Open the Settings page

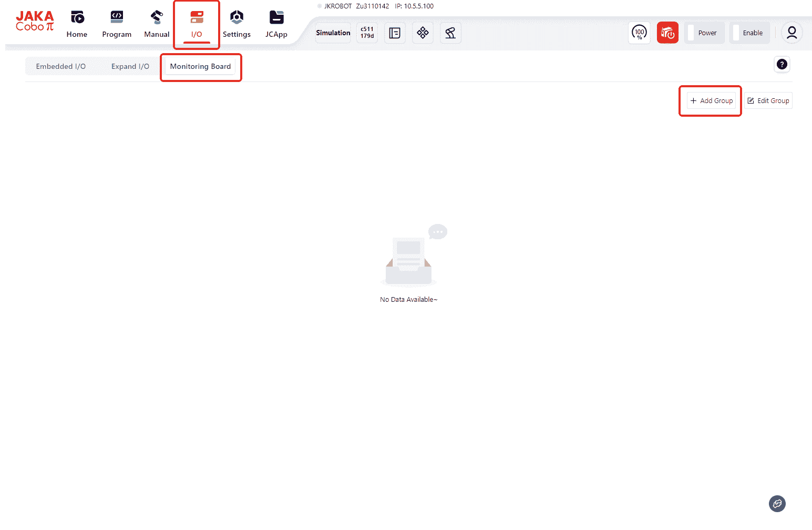pos(237,24)
